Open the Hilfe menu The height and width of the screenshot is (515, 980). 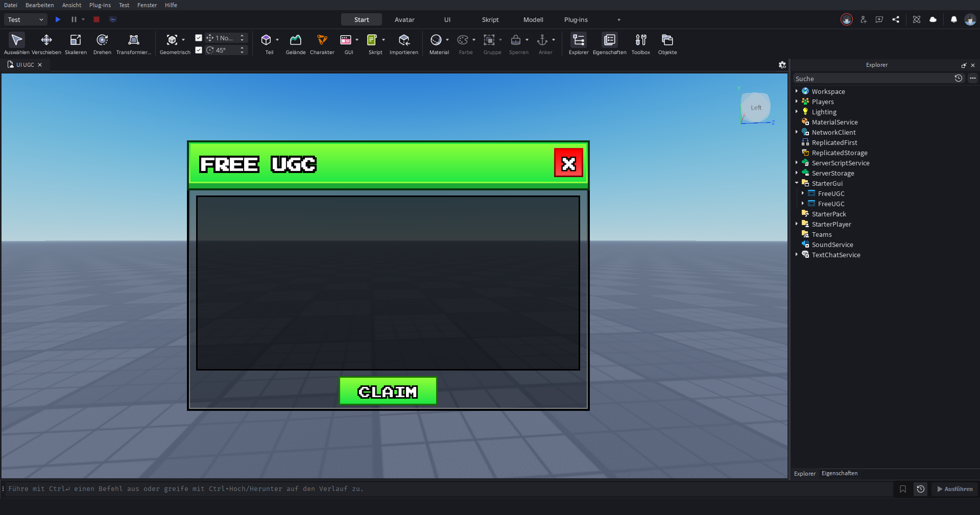pyautogui.click(x=171, y=5)
